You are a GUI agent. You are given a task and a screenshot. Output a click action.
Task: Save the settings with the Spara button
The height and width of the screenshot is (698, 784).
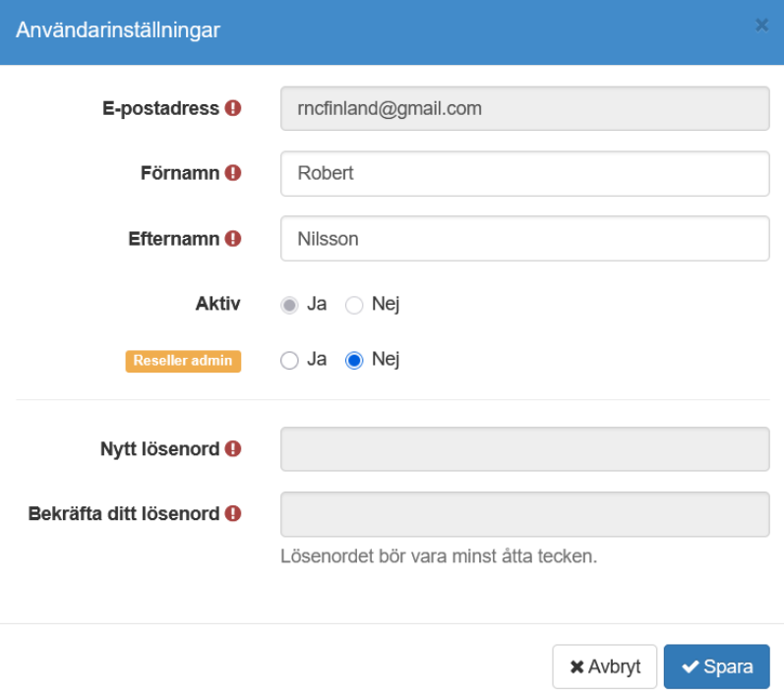[x=716, y=668]
